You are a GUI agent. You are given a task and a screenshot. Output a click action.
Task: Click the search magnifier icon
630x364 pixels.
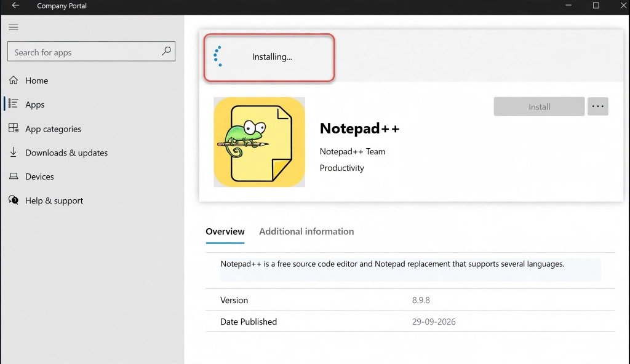[x=166, y=51]
